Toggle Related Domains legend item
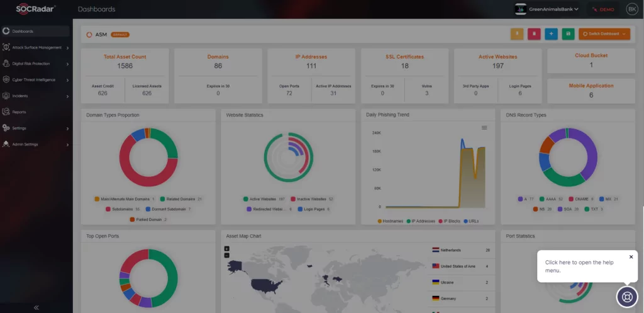The image size is (644, 313). [181, 199]
